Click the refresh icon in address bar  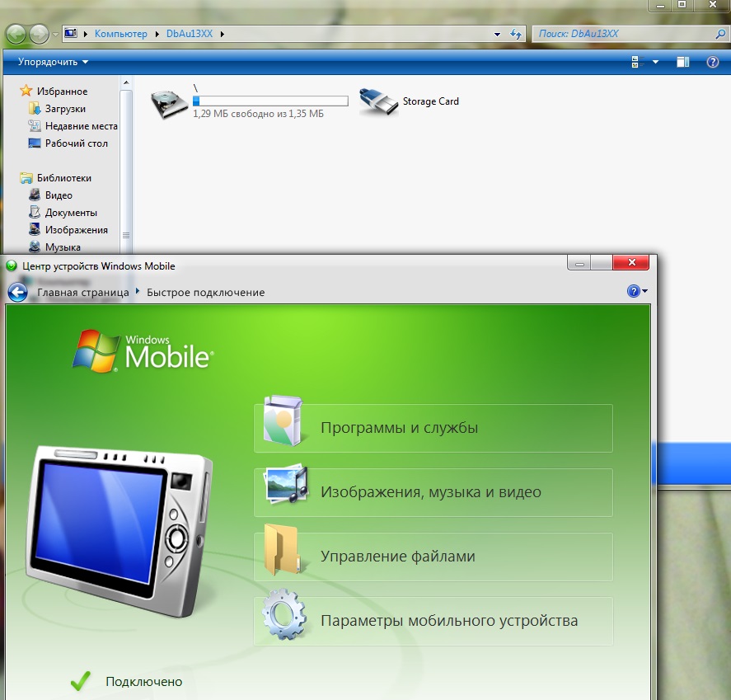click(x=516, y=34)
